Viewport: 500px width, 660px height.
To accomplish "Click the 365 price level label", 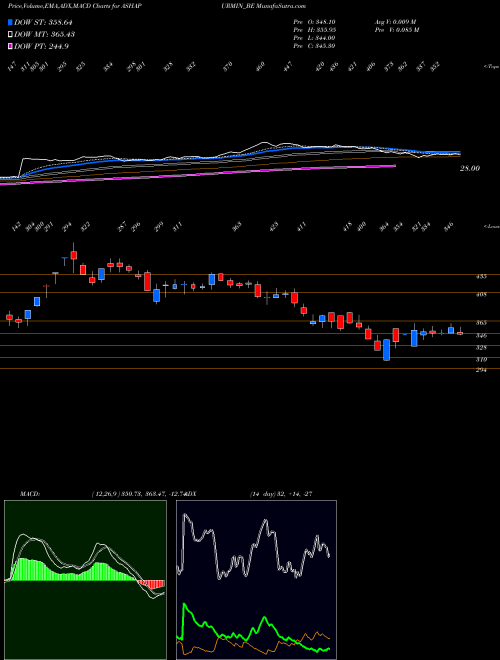I will [481, 322].
